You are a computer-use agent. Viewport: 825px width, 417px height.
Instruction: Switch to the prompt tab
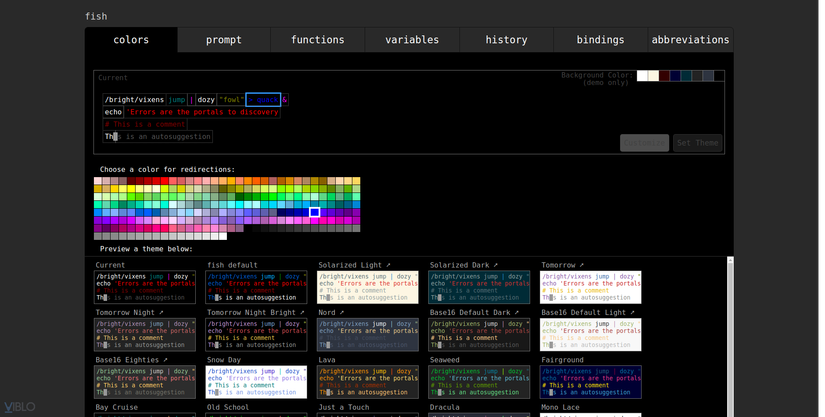[224, 40]
